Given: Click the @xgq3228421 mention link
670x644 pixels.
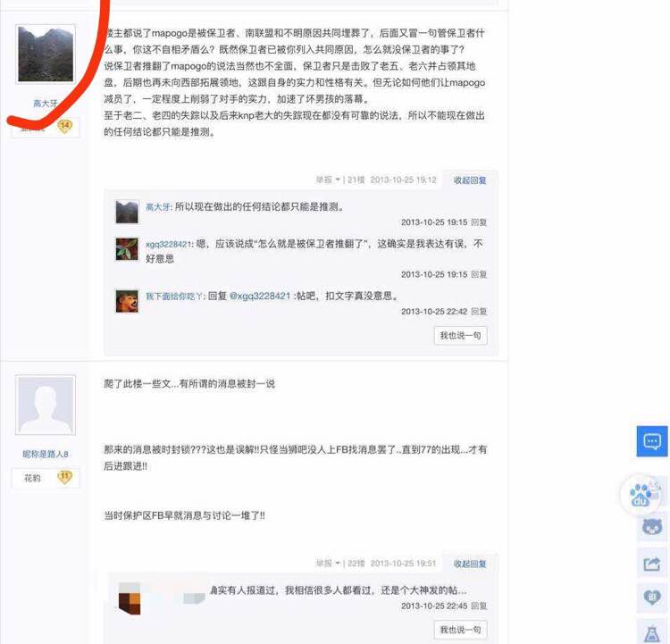Looking at the screenshot, I should (x=260, y=296).
